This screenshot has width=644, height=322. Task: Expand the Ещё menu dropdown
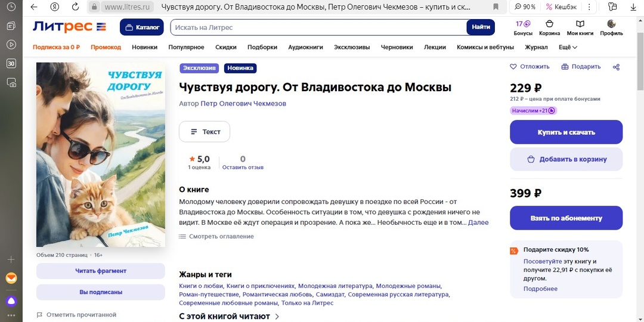[568, 47]
